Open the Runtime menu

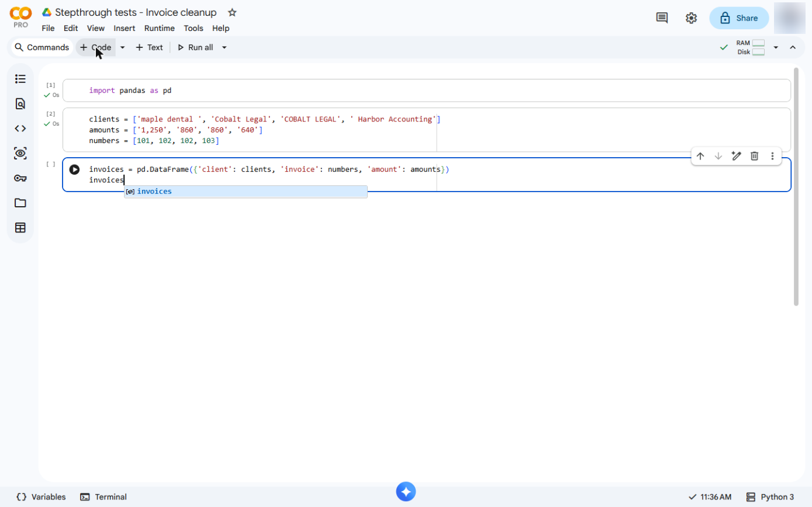pyautogui.click(x=159, y=28)
